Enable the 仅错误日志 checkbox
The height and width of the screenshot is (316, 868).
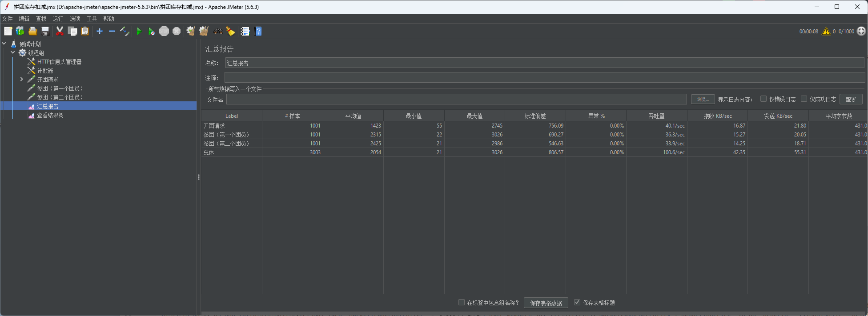coord(764,99)
